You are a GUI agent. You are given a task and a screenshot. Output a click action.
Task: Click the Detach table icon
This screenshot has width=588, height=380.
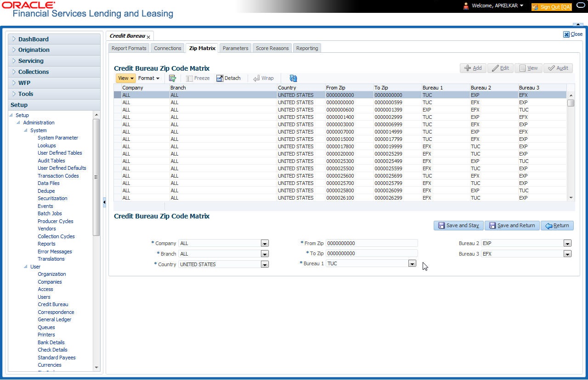pyautogui.click(x=228, y=78)
